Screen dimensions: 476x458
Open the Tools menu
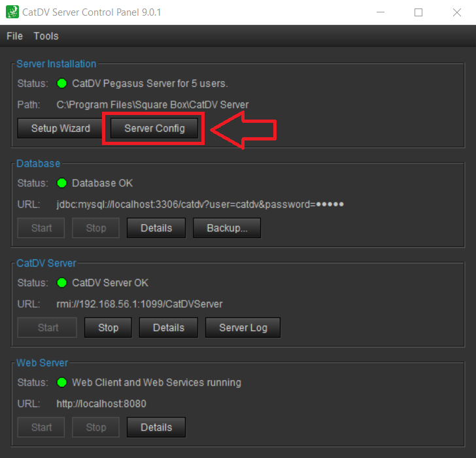tap(46, 36)
